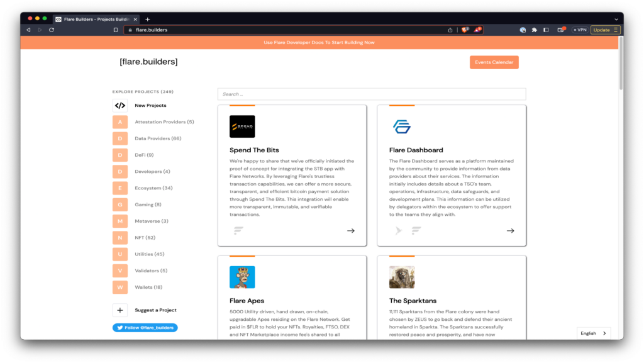Click the Flare Dashboard logo icon
Image resolution: width=644 pixels, height=363 pixels.
pyautogui.click(x=402, y=126)
